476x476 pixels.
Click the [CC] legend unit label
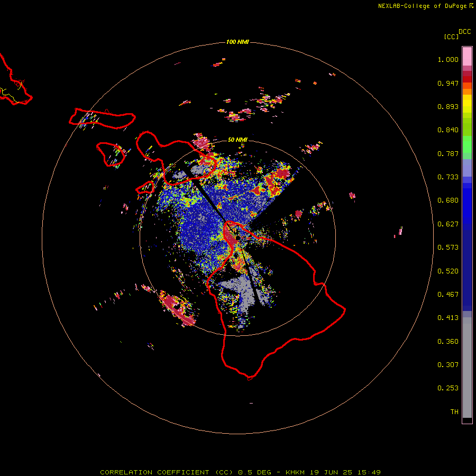[451, 36]
